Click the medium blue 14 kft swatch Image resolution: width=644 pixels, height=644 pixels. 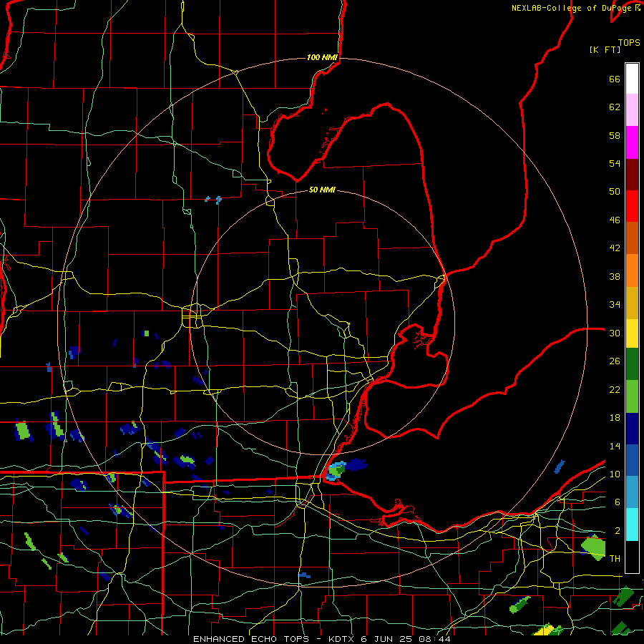click(632, 460)
